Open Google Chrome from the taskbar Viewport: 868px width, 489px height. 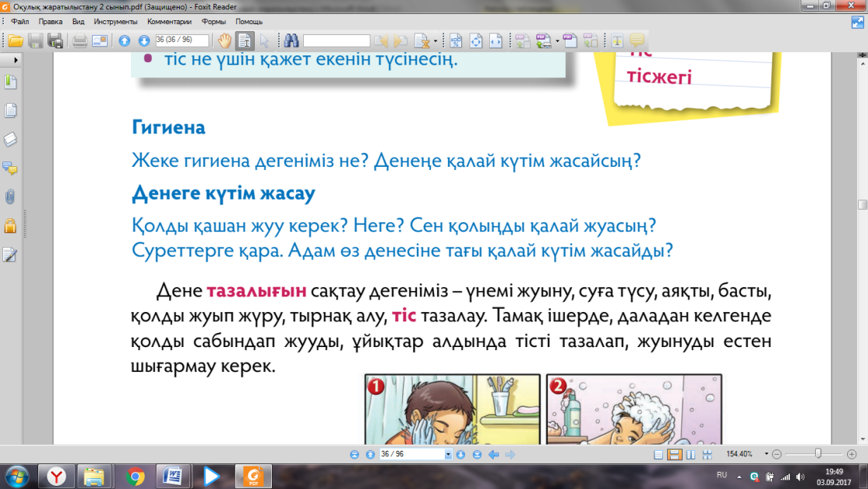135,477
